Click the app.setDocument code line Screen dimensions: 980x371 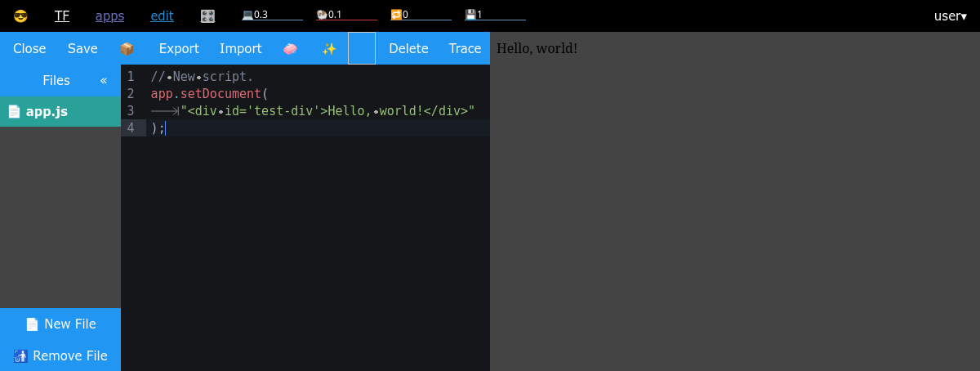point(210,93)
